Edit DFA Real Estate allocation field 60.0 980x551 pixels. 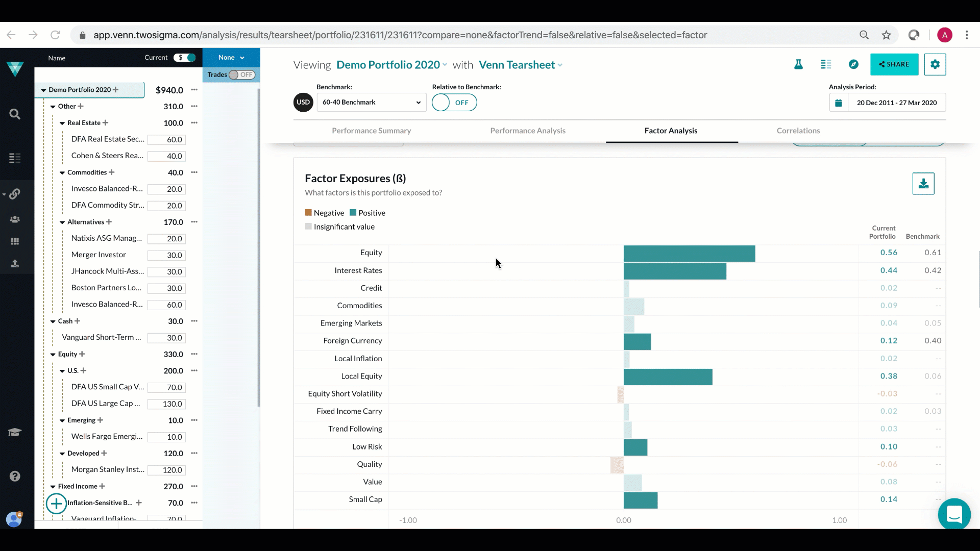pos(167,139)
